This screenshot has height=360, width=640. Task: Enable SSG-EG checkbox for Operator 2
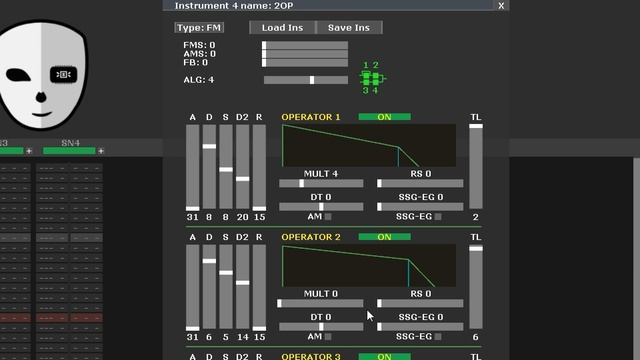(x=438, y=337)
